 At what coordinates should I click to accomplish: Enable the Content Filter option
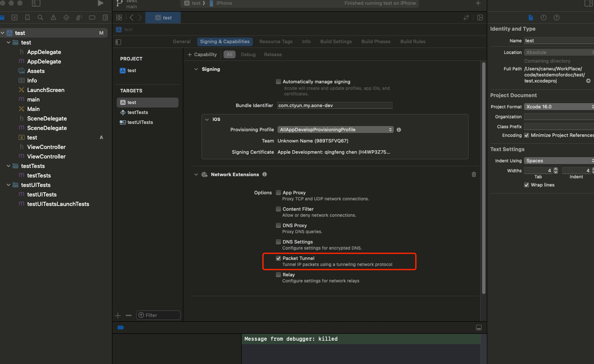(278, 209)
